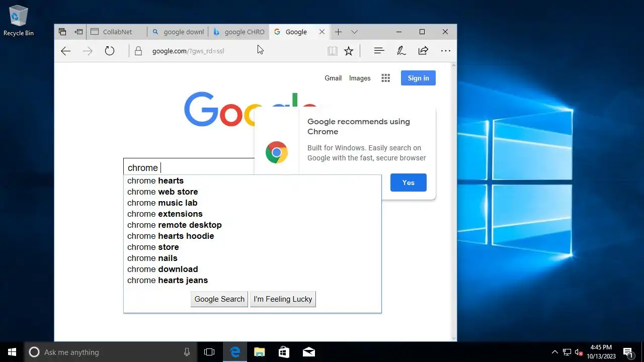The height and width of the screenshot is (362, 644).
Task: Expand hidden system tray icons
Action: [x=555, y=352]
